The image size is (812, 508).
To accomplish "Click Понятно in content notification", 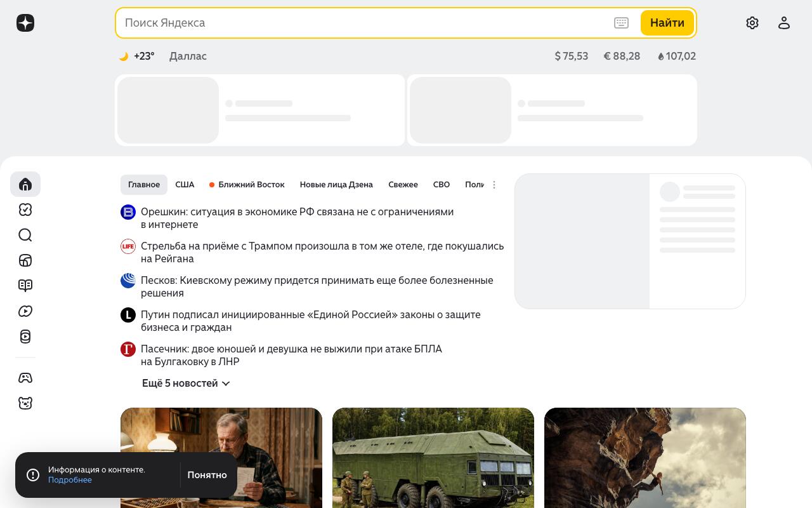I will coord(207,475).
